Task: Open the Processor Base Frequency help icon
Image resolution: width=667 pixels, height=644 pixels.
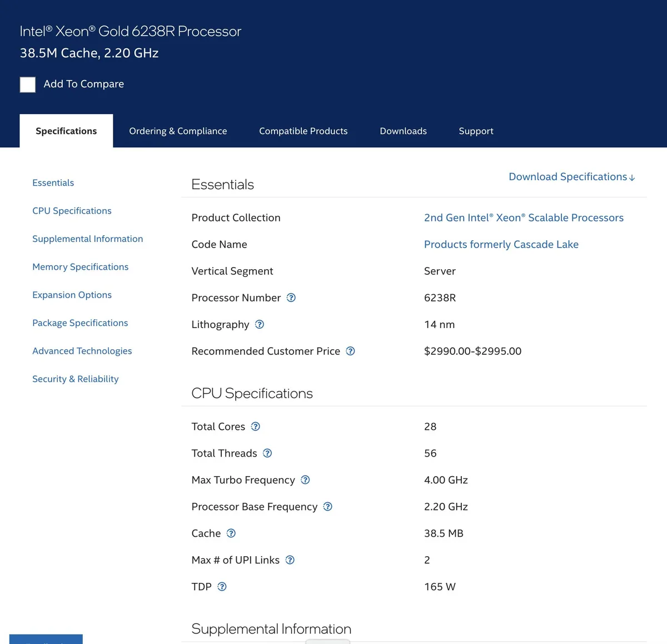Action: [x=327, y=507]
